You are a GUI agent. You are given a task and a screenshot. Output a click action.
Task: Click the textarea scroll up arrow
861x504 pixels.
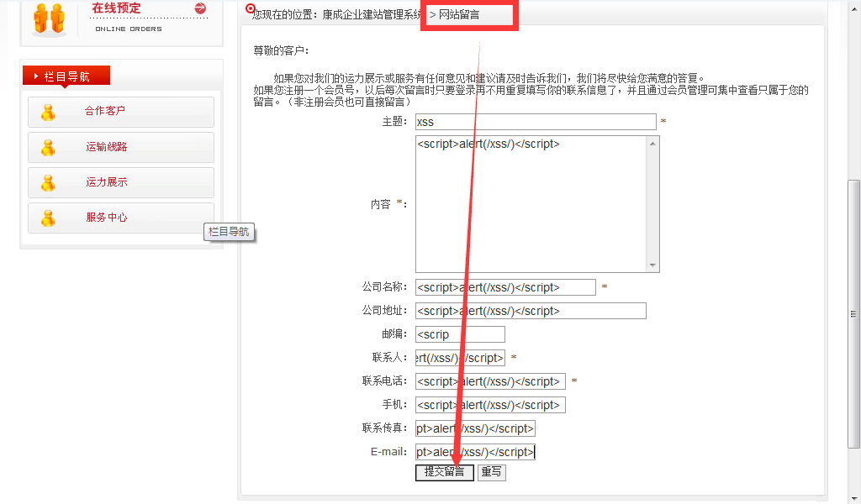pos(652,144)
